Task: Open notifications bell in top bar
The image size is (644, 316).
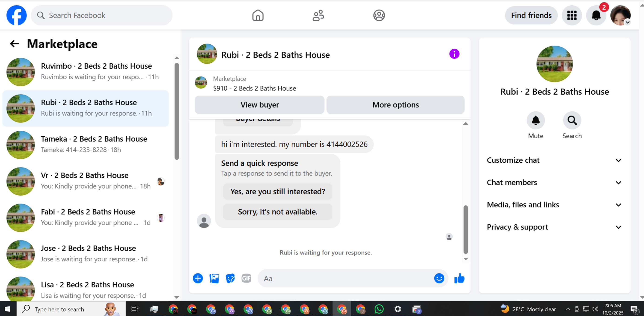Action: (596, 16)
